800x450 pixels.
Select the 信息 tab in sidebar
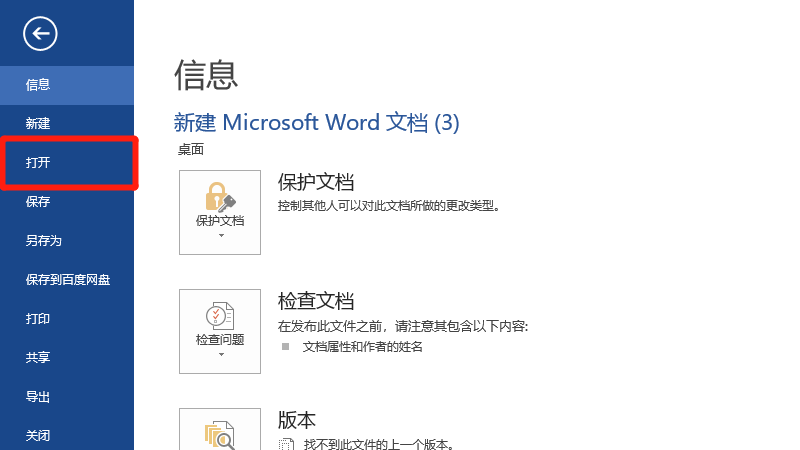tap(38, 85)
